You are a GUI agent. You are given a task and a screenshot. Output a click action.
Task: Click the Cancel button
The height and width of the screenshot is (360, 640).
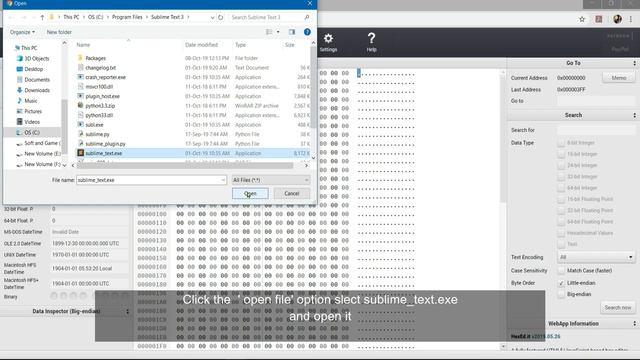(x=291, y=193)
